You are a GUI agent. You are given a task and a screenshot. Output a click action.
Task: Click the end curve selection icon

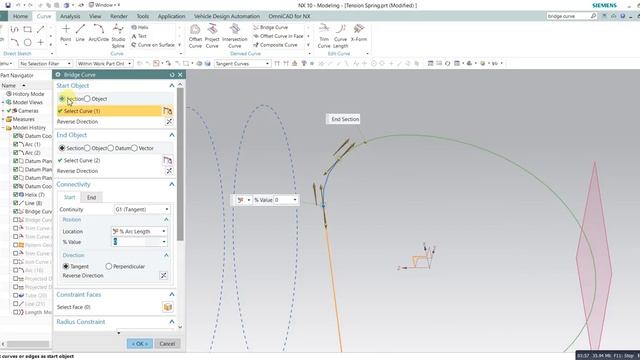167,160
